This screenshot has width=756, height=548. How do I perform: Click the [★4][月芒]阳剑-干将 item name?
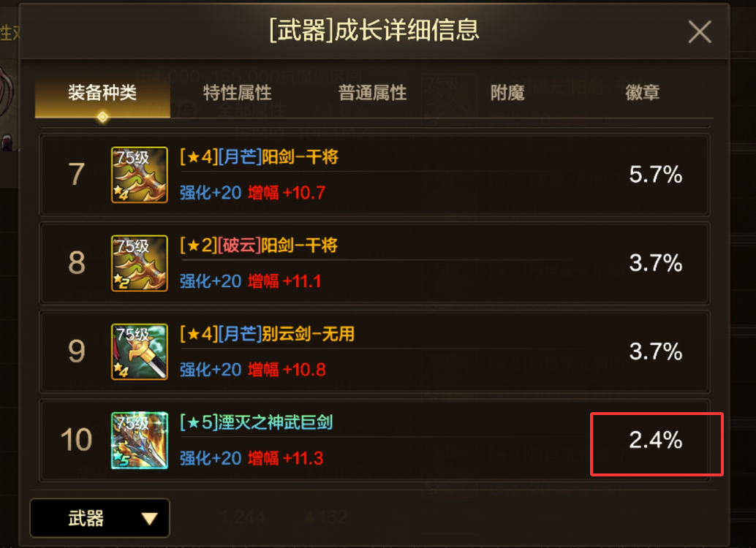pos(260,157)
